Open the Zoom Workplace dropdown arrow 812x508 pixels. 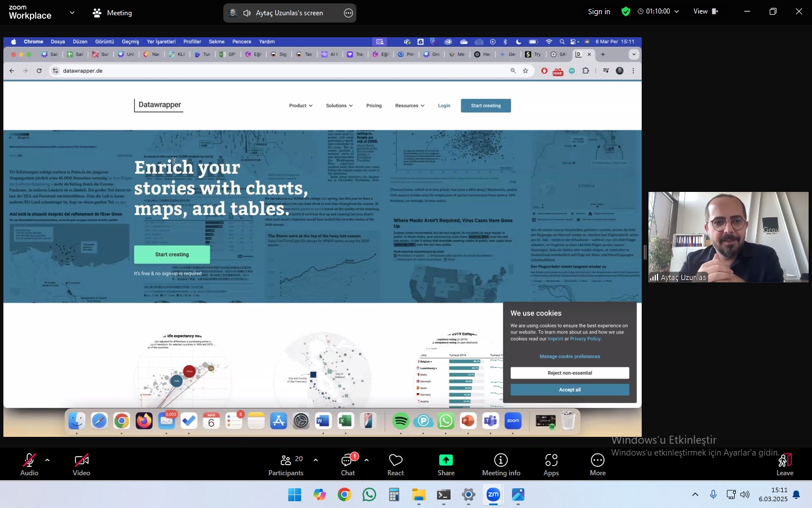tap(72, 12)
